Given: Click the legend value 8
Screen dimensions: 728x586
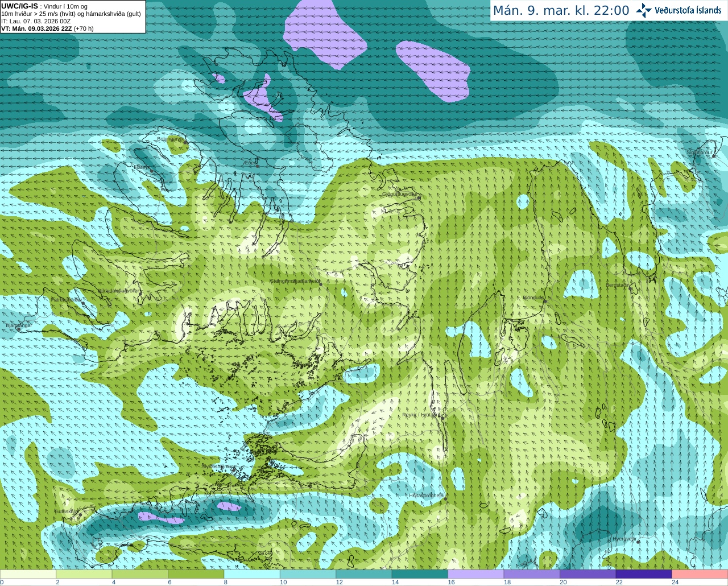Looking at the screenshot, I should [x=226, y=582].
